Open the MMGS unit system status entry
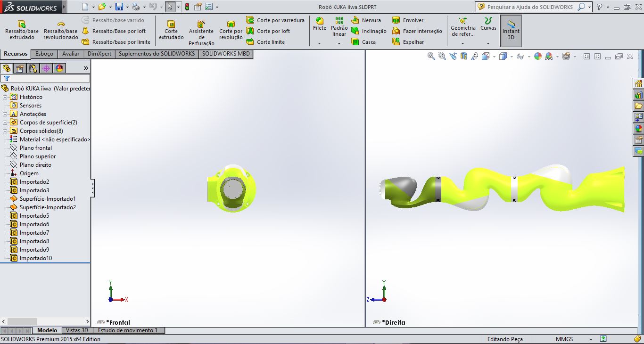The image size is (644, 344). (x=564, y=339)
